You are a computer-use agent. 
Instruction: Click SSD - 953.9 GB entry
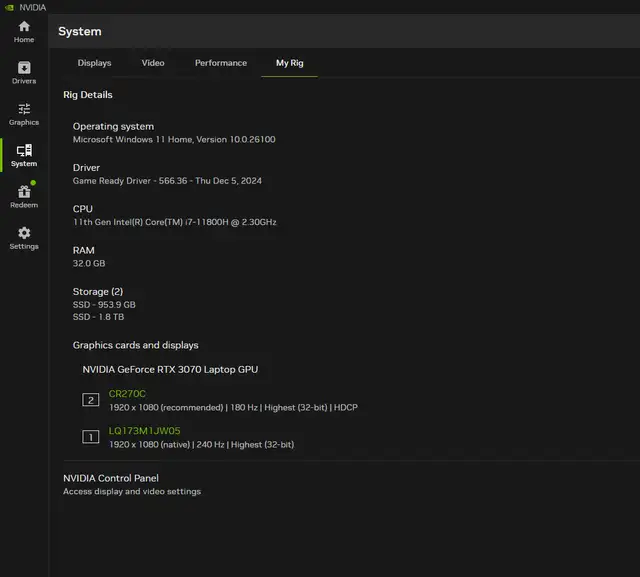[x=104, y=305]
